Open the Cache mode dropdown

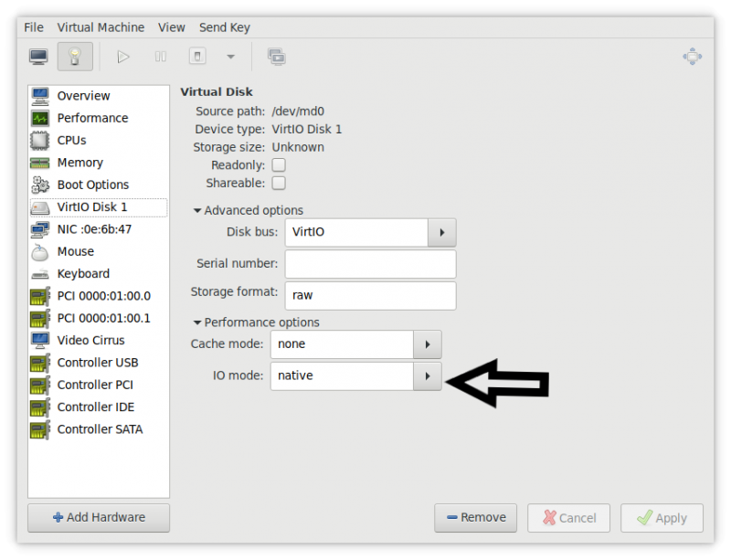pos(427,344)
